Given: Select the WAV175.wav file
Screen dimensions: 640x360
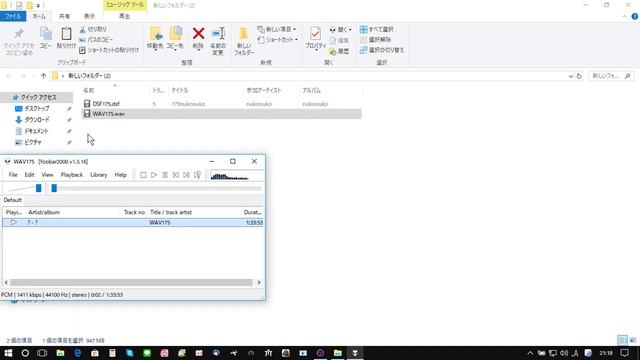Looking at the screenshot, I should coord(221,114).
